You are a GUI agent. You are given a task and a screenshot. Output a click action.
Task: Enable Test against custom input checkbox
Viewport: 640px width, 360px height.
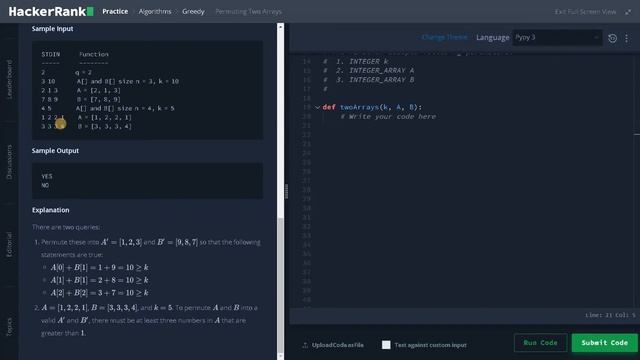pyautogui.click(x=386, y=345)
